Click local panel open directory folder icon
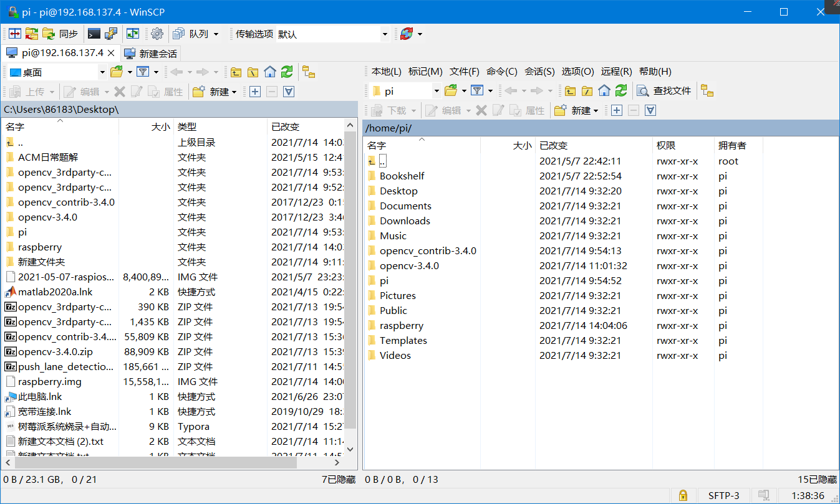Image resolution: width=840 pixels, height=504 pixels. 117,72
